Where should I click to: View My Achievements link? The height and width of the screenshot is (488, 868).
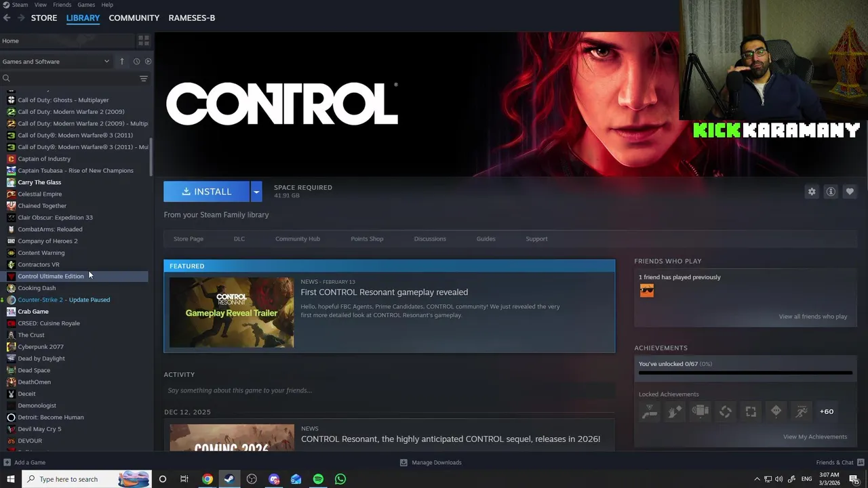814,436
